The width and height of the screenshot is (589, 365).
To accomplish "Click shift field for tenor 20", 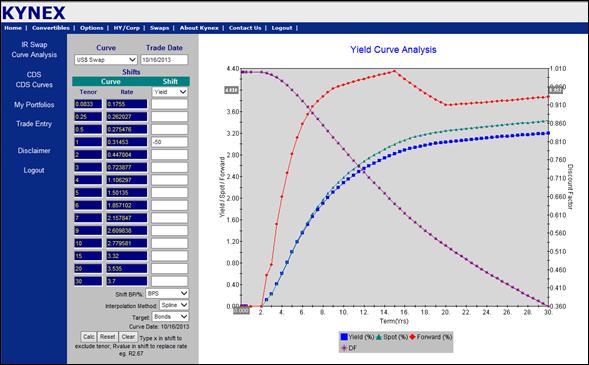I will click(x=169, y=268).
